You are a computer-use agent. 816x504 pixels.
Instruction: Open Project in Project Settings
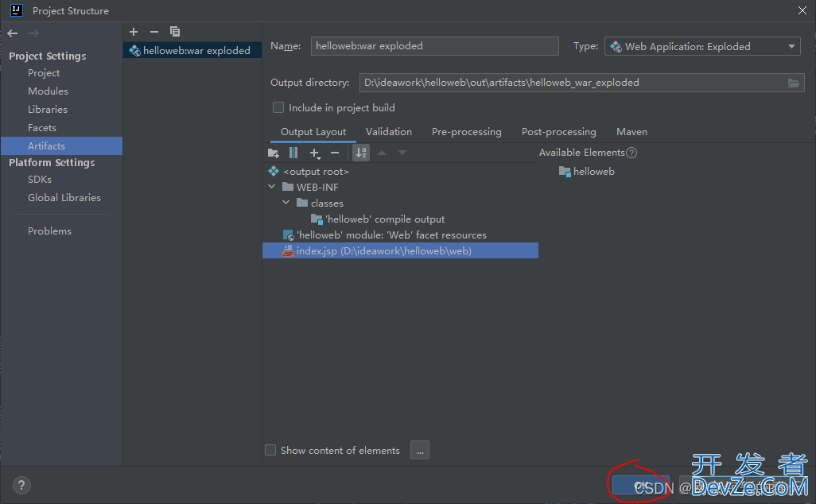click(x=44, y=73)
